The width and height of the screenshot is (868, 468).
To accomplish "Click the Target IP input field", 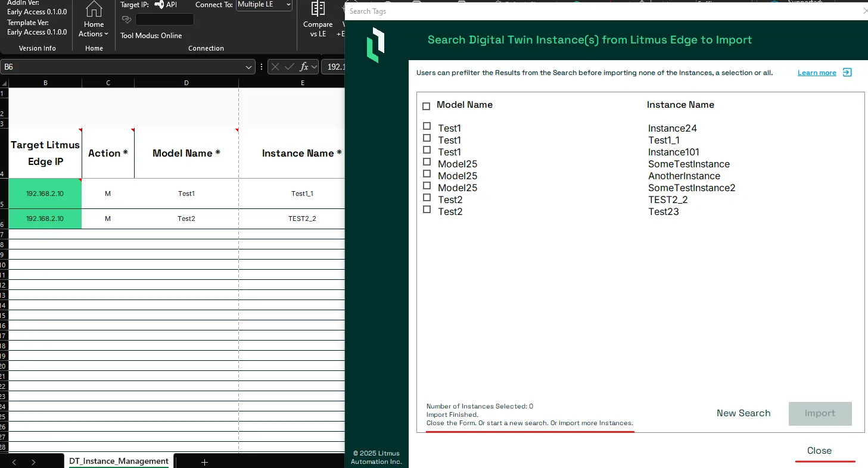I will coord(164,20).
